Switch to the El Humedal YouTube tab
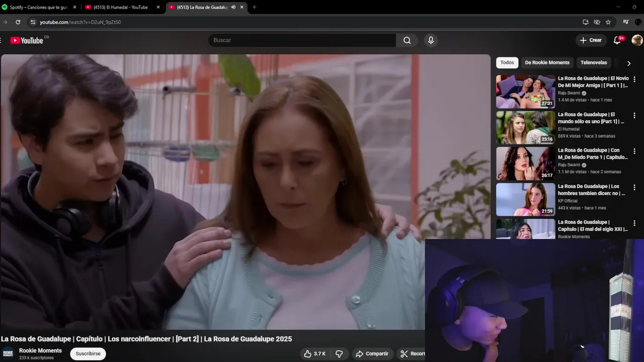This screenshot has width=644, height=362. [x=122, y=7]
